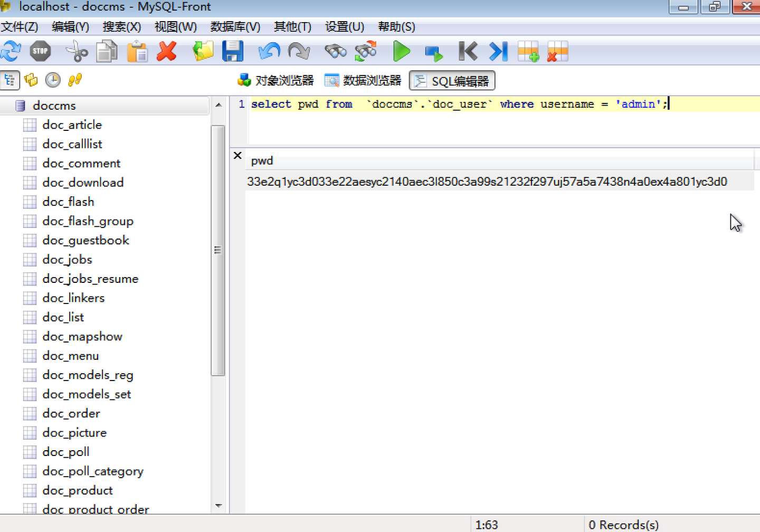Image resolution: width=760 pixels, height=532 pixels.
Task: Select the doc_models_reg table
Action: coord(88,375)
